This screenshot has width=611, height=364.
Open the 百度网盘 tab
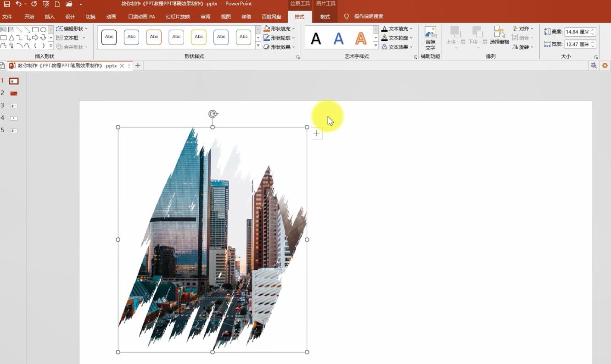[271, 17]
